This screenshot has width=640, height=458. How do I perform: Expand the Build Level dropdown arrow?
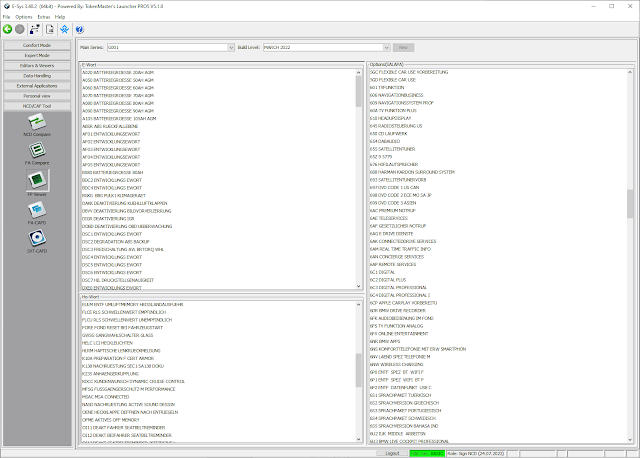tap(386, 47)
